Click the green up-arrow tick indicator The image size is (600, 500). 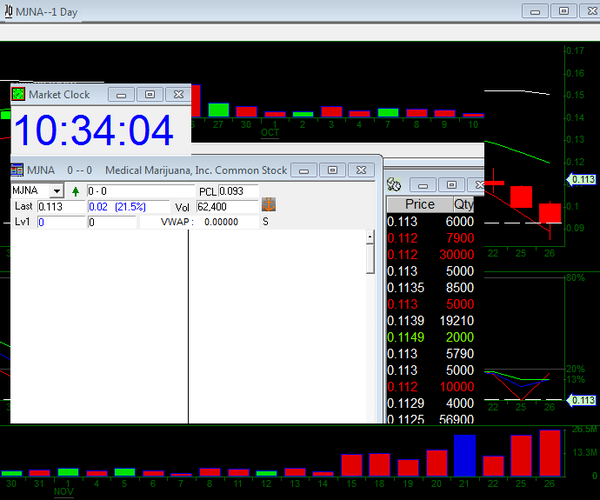pos(76,190)
